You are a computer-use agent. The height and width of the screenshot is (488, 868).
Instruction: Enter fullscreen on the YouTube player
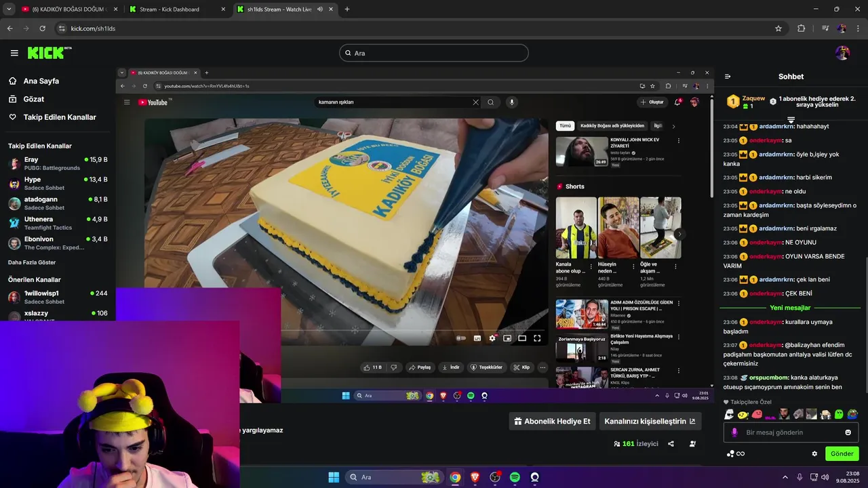(537, 338)
